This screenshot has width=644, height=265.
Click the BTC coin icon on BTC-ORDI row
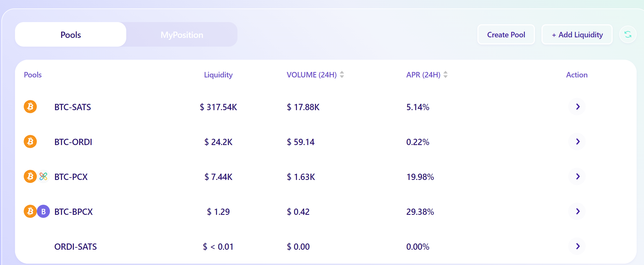[30, 141]
